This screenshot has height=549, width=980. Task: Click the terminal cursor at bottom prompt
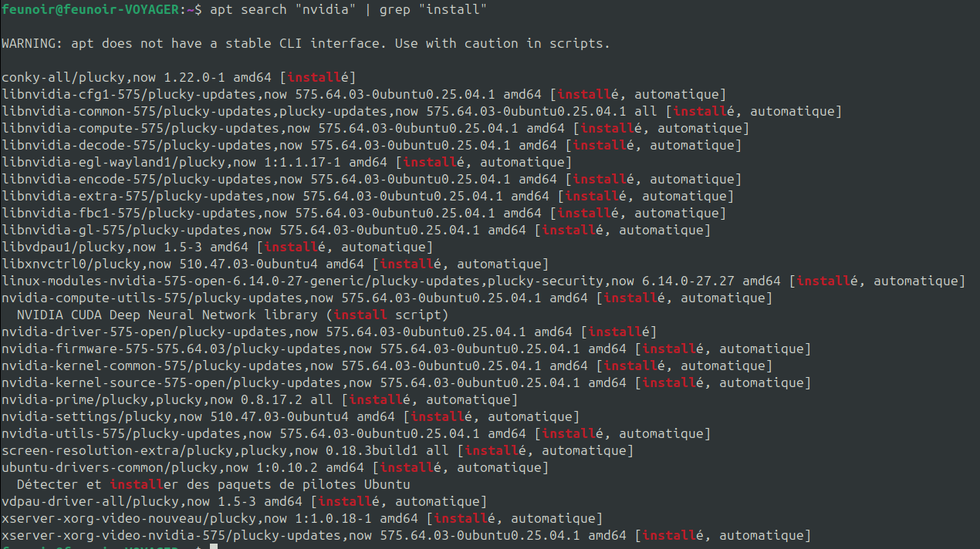(x=214, y=547)
